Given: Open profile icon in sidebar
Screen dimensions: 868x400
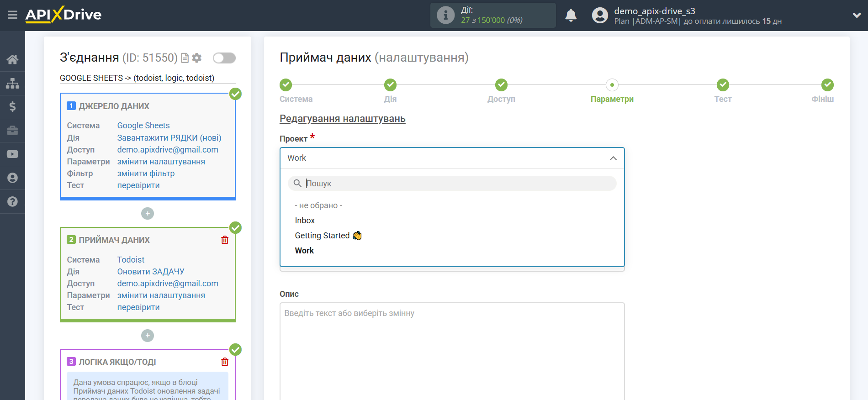Looking at the screenshot, I should pos(12,178).
